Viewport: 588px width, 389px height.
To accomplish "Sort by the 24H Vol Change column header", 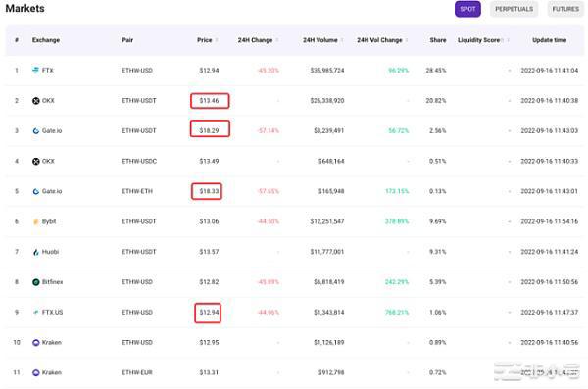I will pyautogui.click(x=379, y=40).
